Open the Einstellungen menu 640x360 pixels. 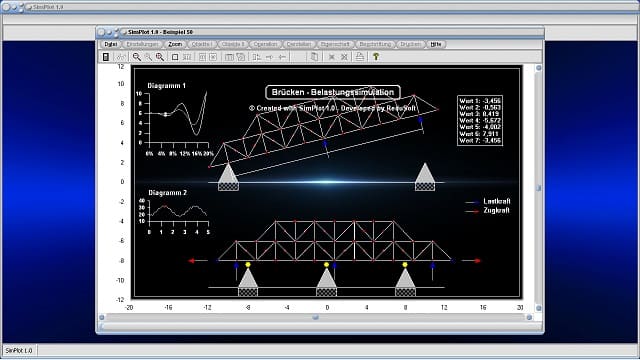click(142, 44)
